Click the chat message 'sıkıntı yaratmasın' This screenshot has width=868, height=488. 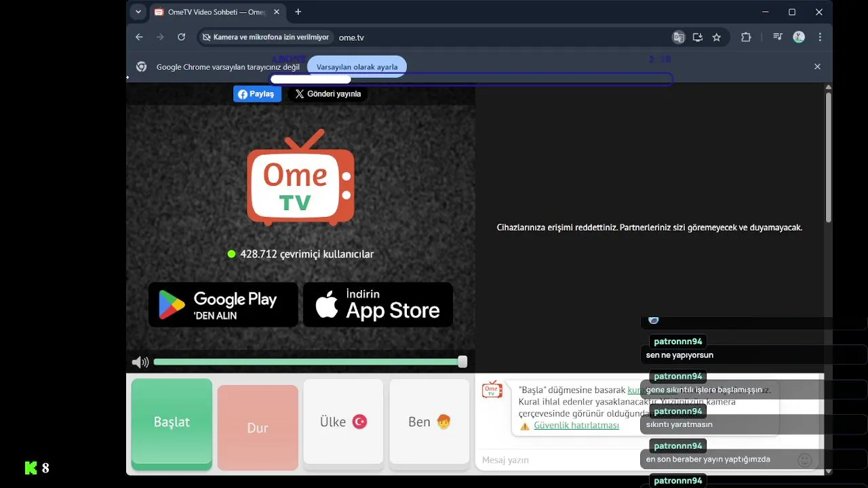[679, 425]
